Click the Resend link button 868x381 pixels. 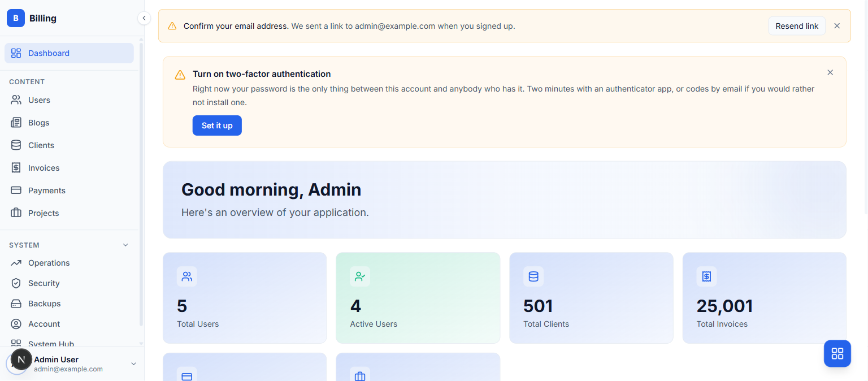[x=797, y=26]
